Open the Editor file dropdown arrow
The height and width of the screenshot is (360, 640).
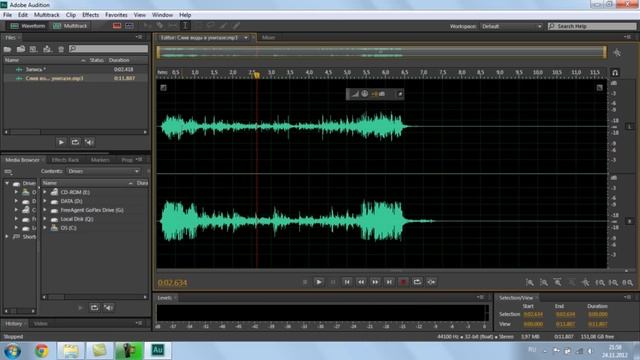(x=246, y=38)
